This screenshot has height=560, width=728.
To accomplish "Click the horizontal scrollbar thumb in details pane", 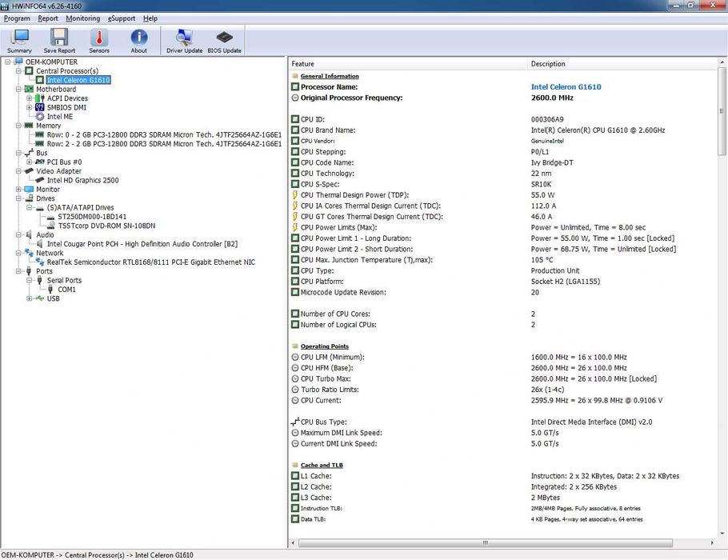I will [x=485, y=542].
